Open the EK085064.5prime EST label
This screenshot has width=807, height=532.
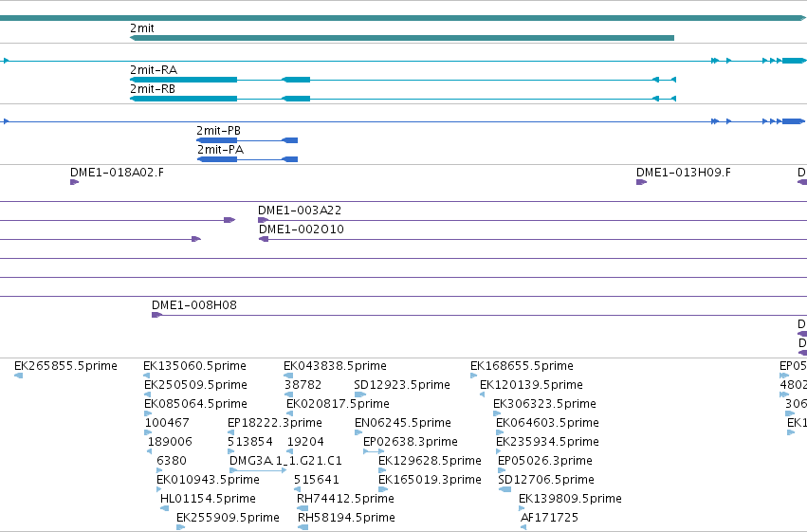tap(195, 404)
